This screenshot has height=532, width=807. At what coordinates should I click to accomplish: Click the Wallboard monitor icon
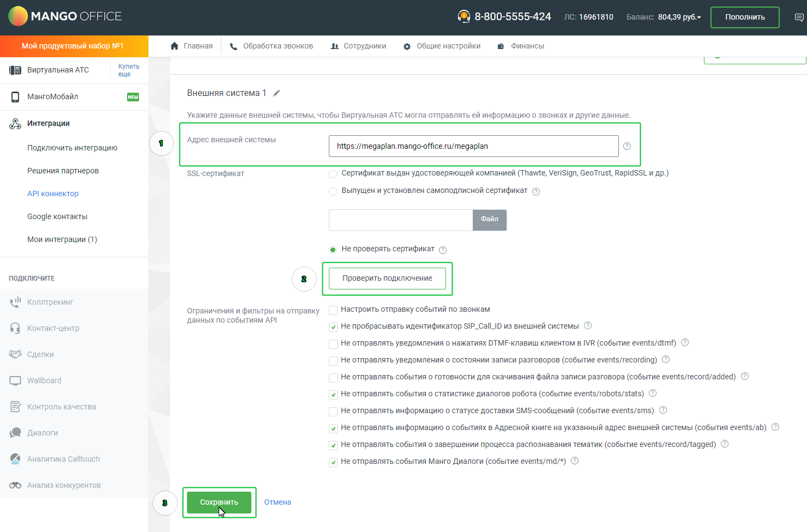[15, 380]
